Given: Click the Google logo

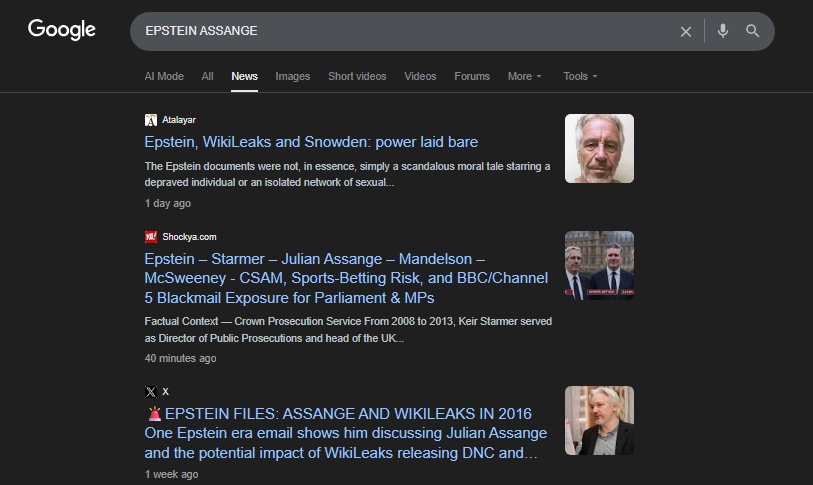Looking at the screenshot, I should (x=62, y=30).
